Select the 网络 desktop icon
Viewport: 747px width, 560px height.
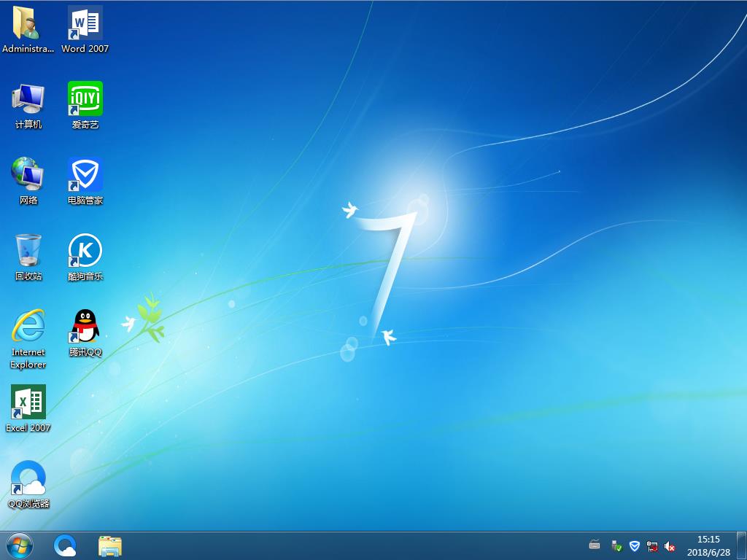click(x=28, y=174)
